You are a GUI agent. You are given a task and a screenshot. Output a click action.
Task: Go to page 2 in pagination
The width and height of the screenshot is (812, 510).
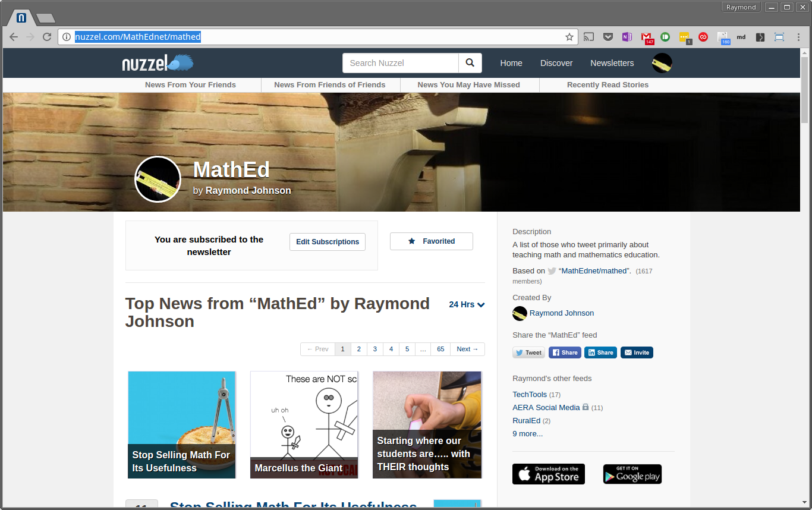coord(359,349)
